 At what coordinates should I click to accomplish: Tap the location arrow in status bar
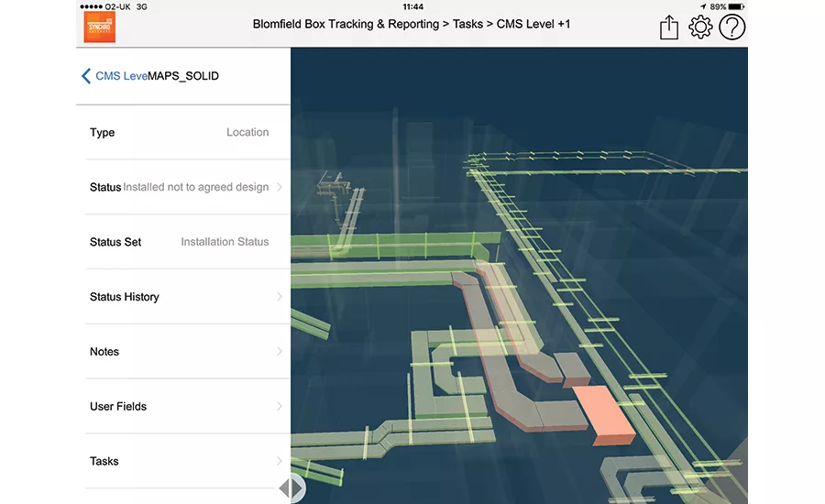[703, 6]
